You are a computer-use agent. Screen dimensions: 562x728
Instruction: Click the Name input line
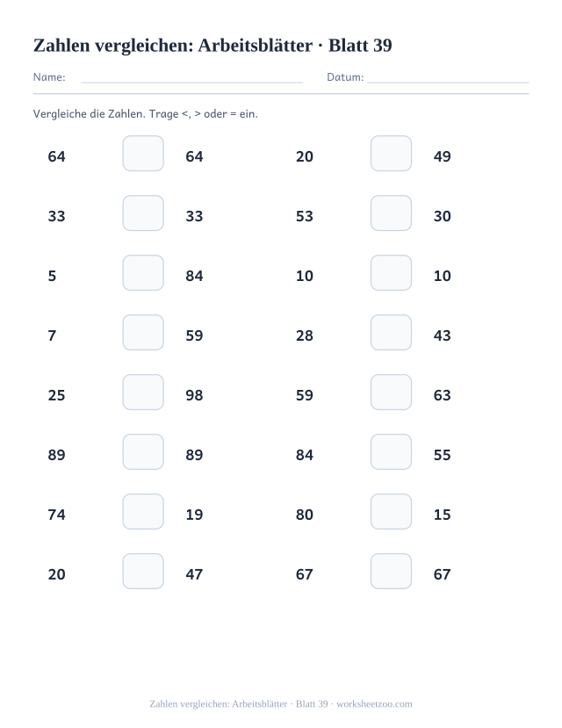[191, 82]
